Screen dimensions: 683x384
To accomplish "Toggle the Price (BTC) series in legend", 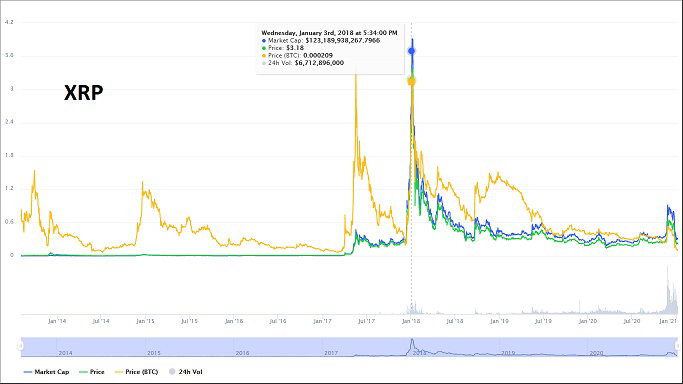I will click(136, 372).
